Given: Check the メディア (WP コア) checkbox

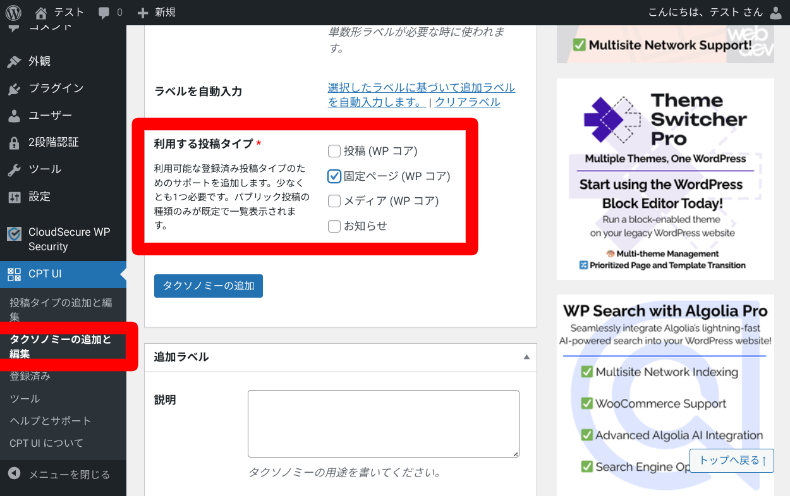Looking at the screenshot, I should [334, 201].
